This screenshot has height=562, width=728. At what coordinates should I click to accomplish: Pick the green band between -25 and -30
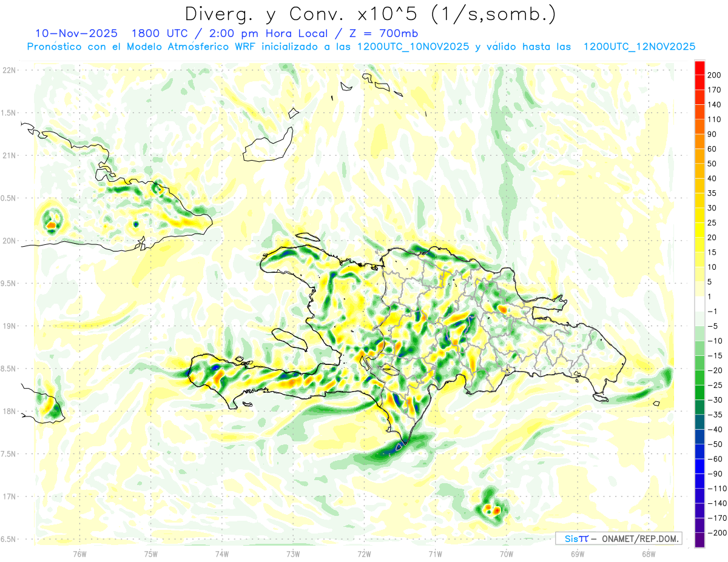[699, 393]
